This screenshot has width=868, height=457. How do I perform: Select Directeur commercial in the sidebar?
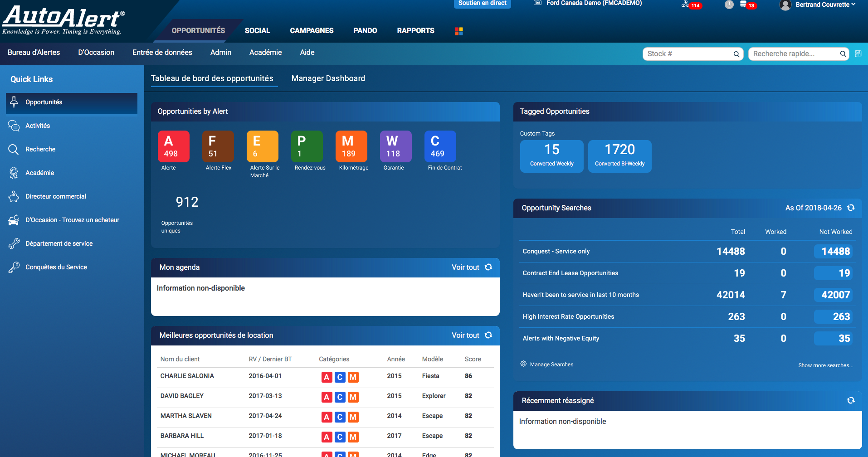(55, 196)
